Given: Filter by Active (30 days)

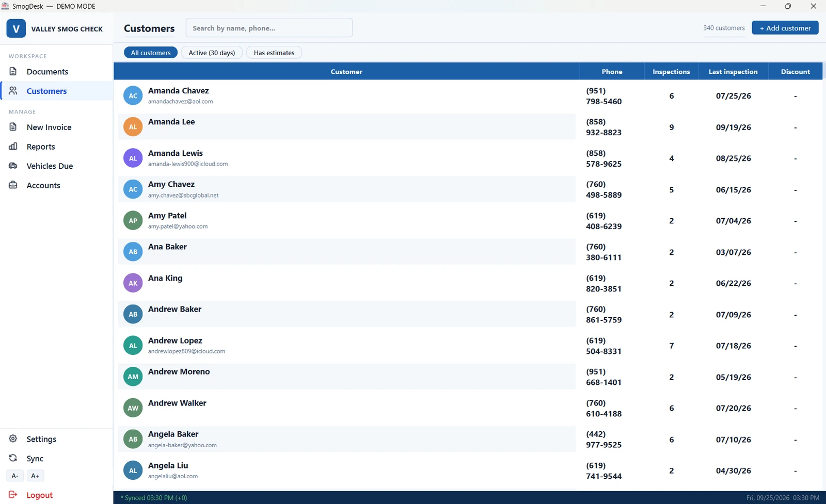Looking at the screenshot, I should [x=212, y=53].
